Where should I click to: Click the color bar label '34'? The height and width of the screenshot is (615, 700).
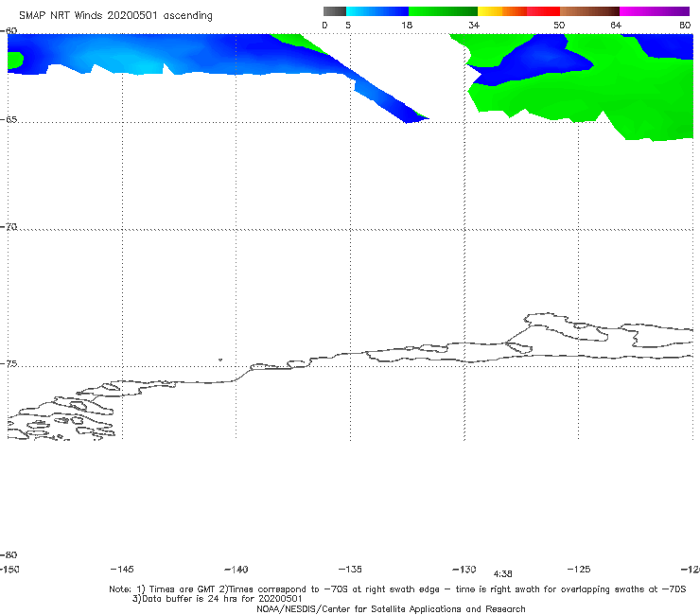click(474, 25)
